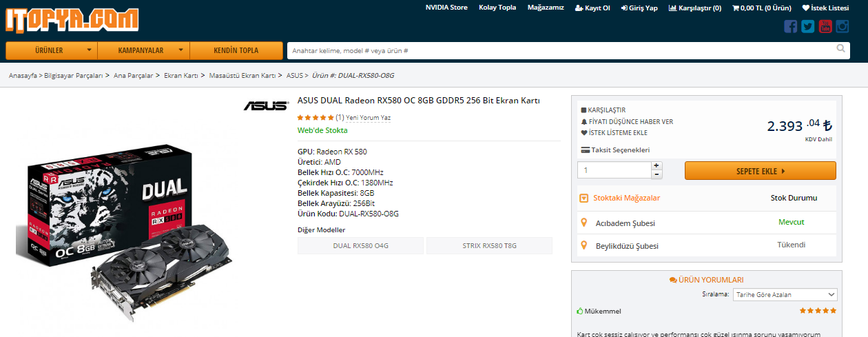Click FİYATI DÜŞÜNCE HABER VER
The height and width of the screenshot is (337, 868).
627,121
